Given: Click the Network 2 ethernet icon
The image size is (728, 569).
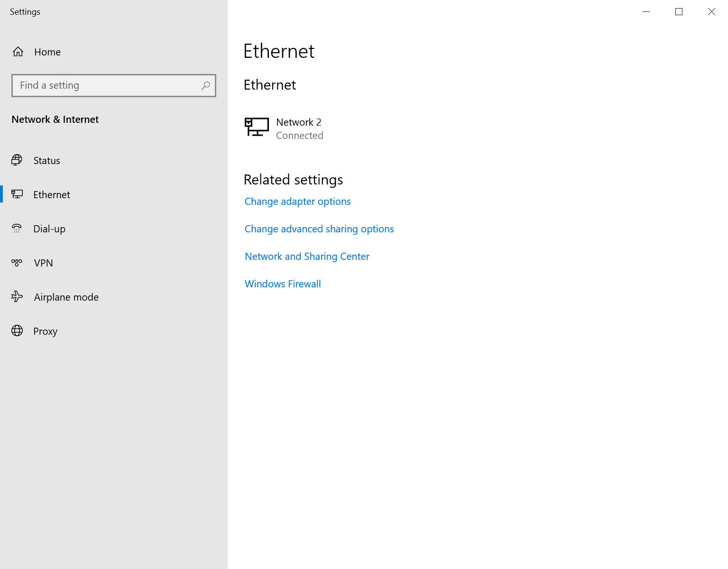Looking at the screenshot, I should pyautogui.click(x=257, y=127).
